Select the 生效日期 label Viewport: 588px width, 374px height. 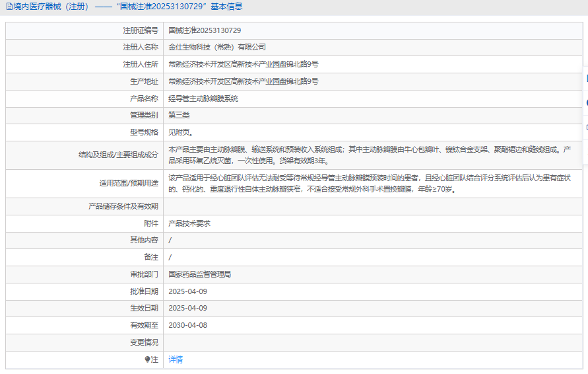tap(144, 308)
